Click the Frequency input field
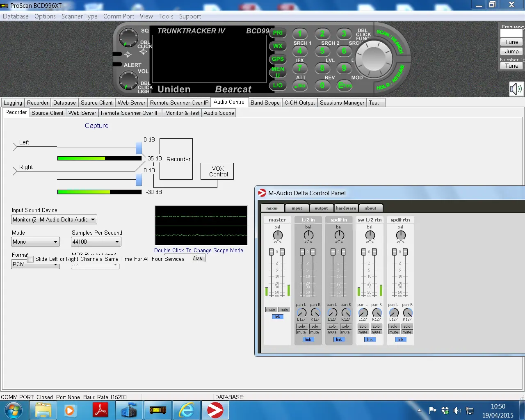This screenshot has width=525, height=420. click(x=511, y=33)
